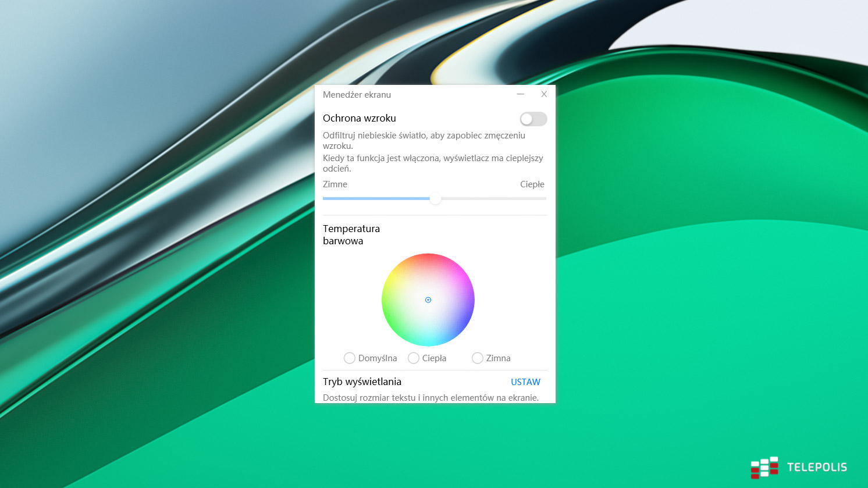Pick the green area of color wheel
This screenshot has width=868, height=488.
click(394, 321)
